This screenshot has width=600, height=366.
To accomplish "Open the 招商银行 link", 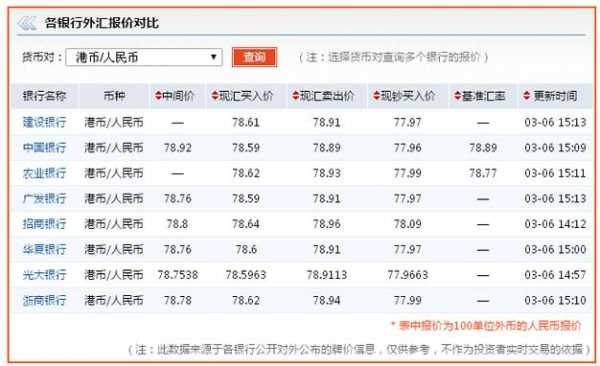I will 44,224.
